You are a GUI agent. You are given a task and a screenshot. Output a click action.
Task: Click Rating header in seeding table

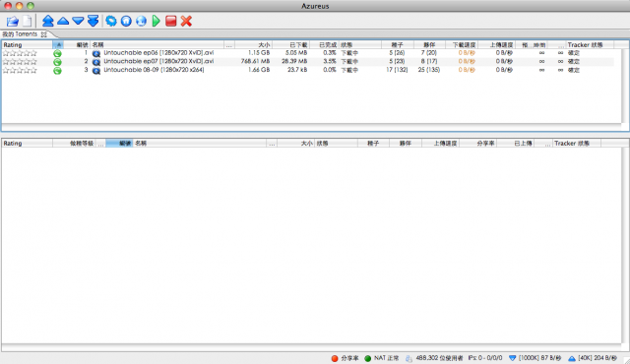pos(27,143)
